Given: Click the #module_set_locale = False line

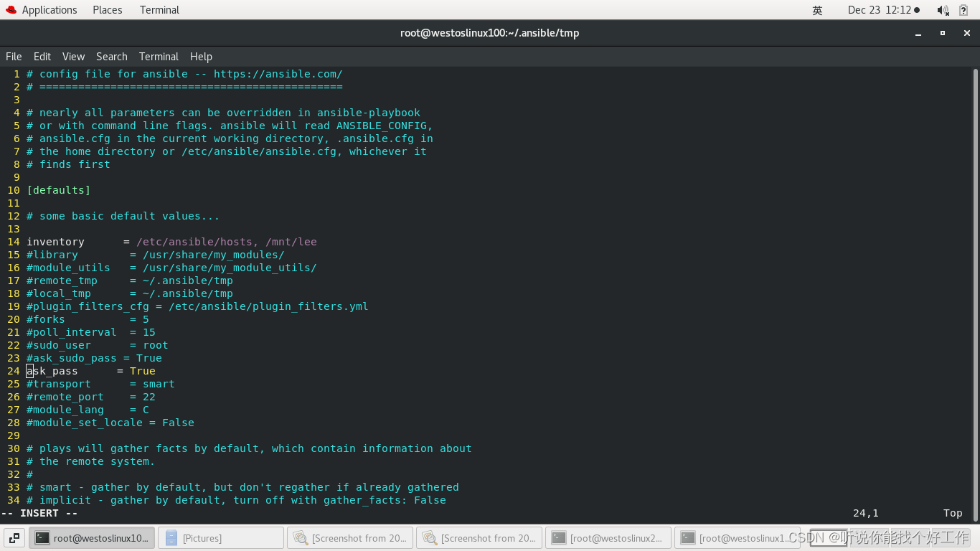Looking at the screenshot, I should (x=110, y=423).
